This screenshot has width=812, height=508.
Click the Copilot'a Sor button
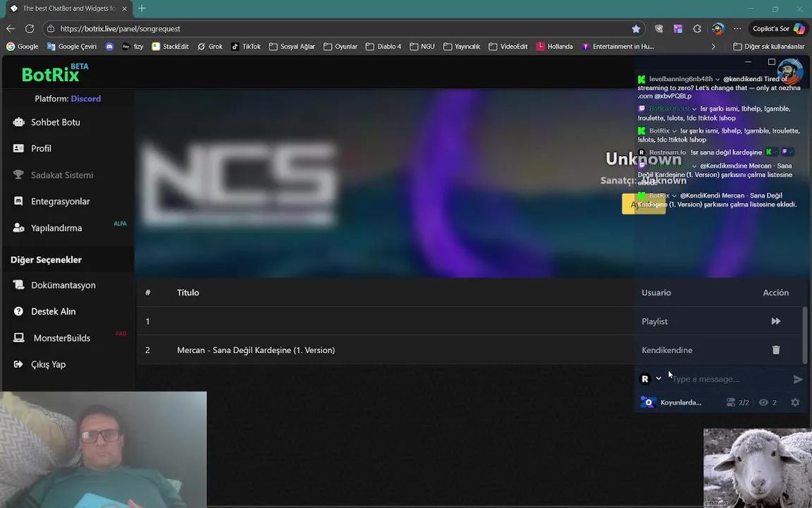(x=778, y=28)
